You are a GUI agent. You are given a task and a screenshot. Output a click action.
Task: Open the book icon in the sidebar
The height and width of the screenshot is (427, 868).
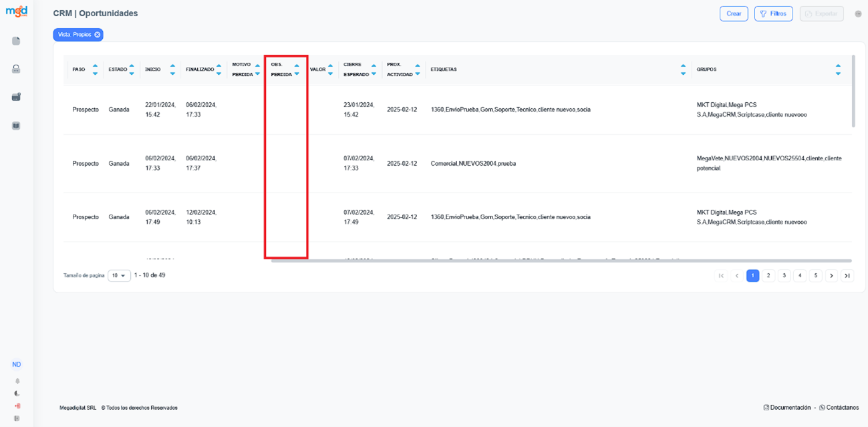[16, 125]
